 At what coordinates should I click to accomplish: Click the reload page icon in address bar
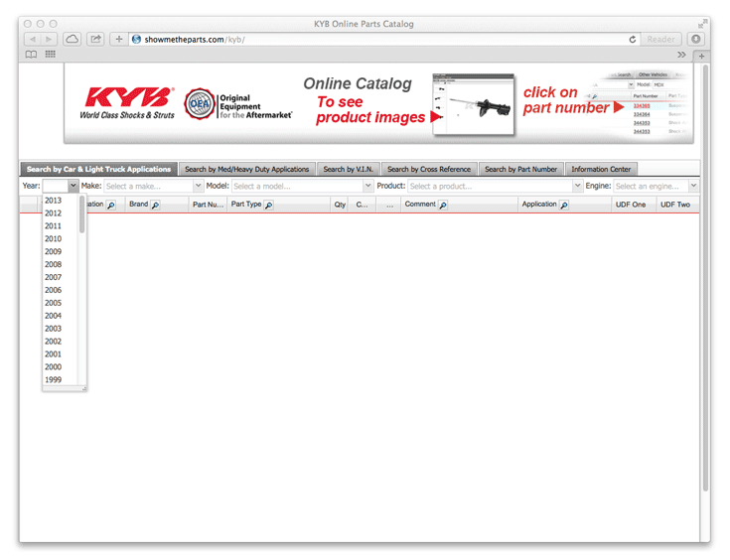633,40
